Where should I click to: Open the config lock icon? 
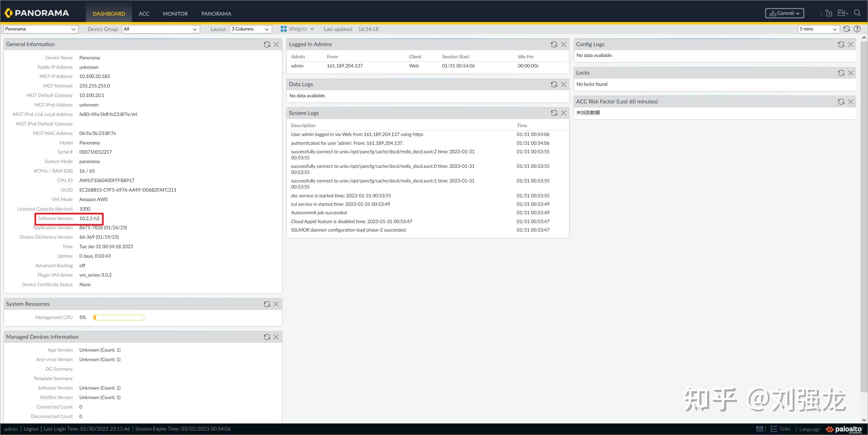click(x=829, y=13)
